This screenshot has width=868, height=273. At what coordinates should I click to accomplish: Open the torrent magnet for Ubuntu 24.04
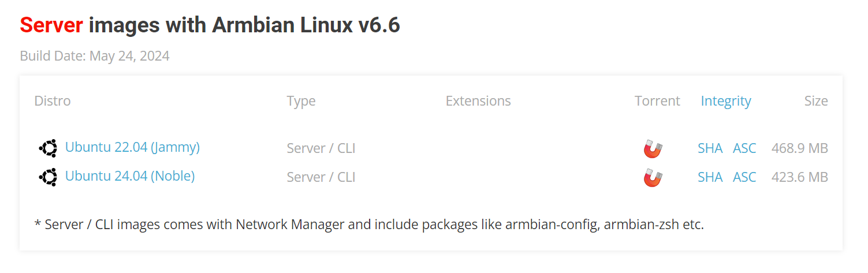point(653,178)
